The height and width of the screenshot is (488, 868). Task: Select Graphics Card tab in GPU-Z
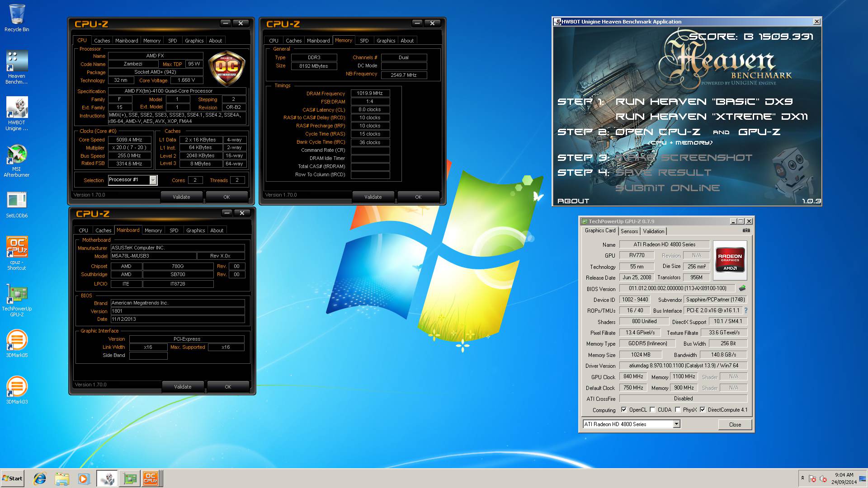(600, 230)
